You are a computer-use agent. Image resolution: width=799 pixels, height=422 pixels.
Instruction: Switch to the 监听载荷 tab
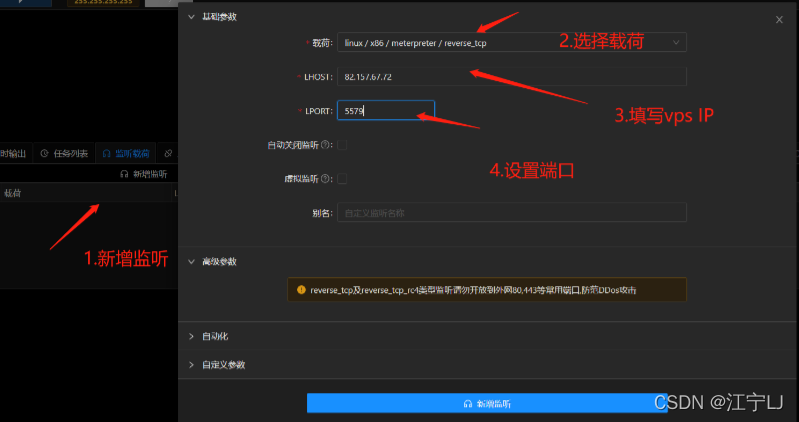126,153
